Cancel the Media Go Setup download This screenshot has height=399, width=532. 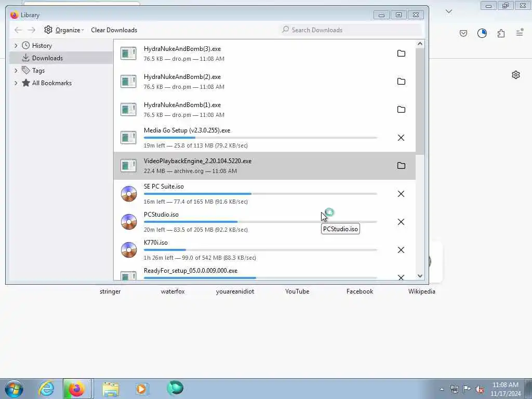coord(401,137)
